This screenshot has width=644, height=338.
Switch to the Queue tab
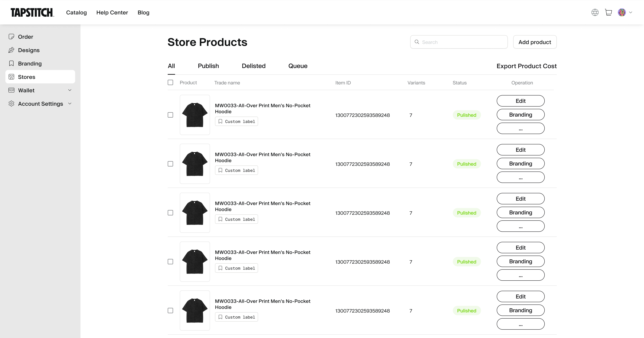coord(298,66)
